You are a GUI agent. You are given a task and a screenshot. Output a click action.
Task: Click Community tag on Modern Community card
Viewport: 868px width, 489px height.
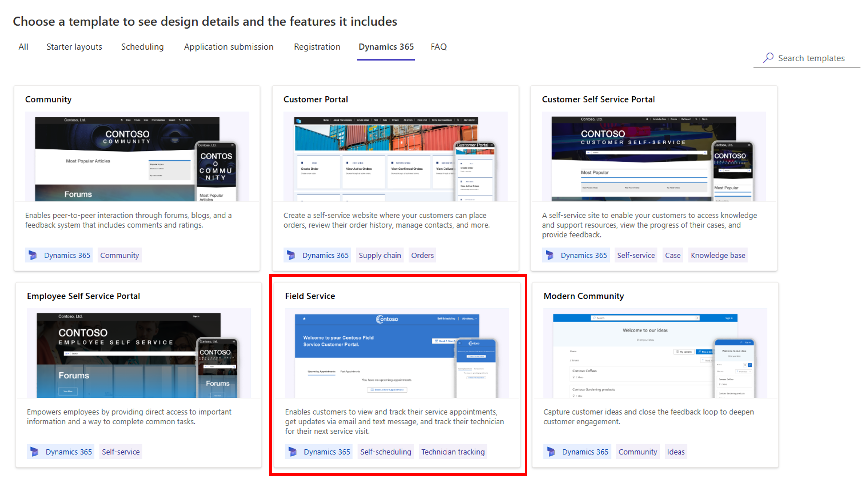[638, 452]
